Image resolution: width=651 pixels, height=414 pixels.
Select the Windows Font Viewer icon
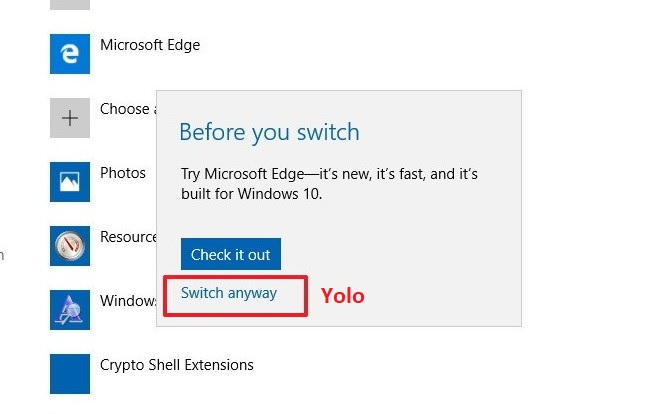coord(70,310)
